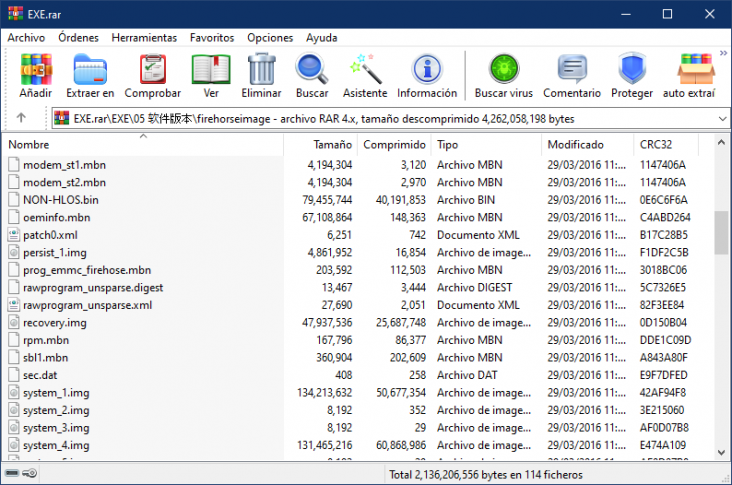The width and height of the screenshot is (732, 485).
Task: Select the recovery.img file icon
Action: tap(14, 323)
